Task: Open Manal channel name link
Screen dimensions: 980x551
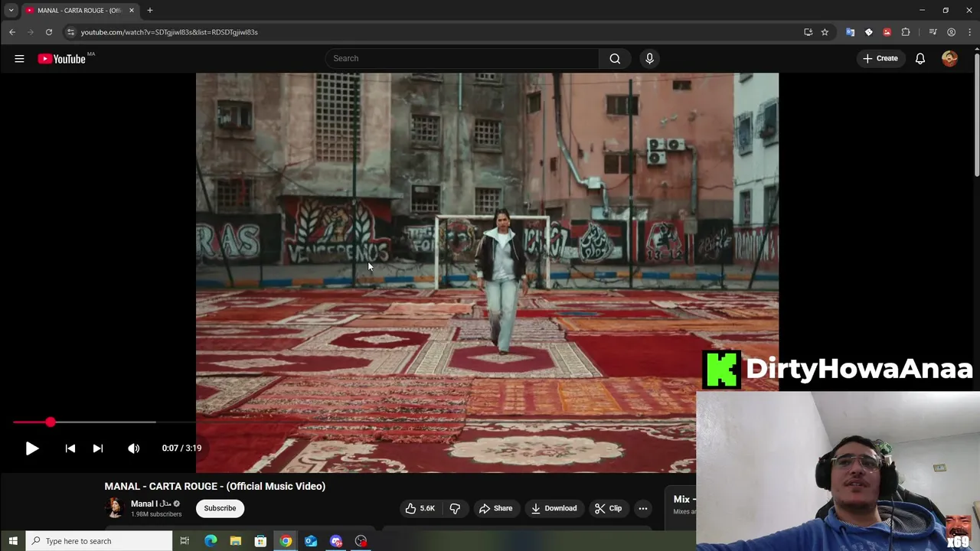Action: point(151,504)
